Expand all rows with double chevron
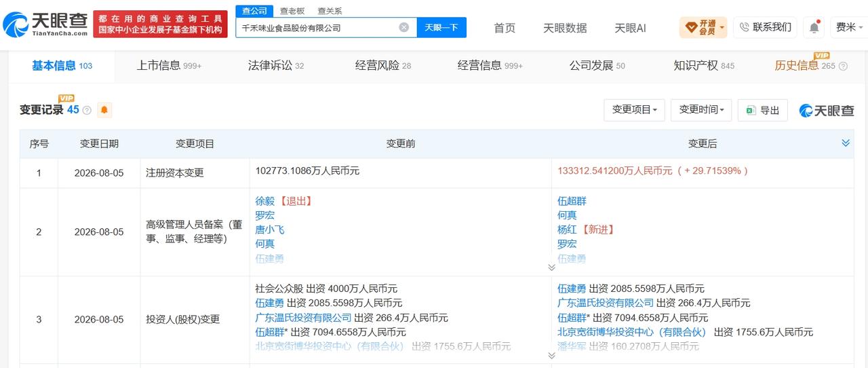Screen dimensions: 868x368 click(x=846, y=143)
